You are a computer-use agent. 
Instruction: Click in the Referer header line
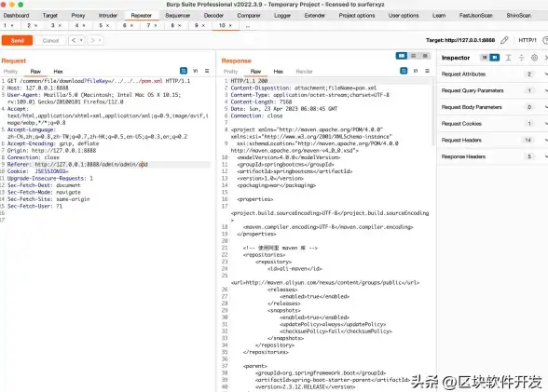77,165
